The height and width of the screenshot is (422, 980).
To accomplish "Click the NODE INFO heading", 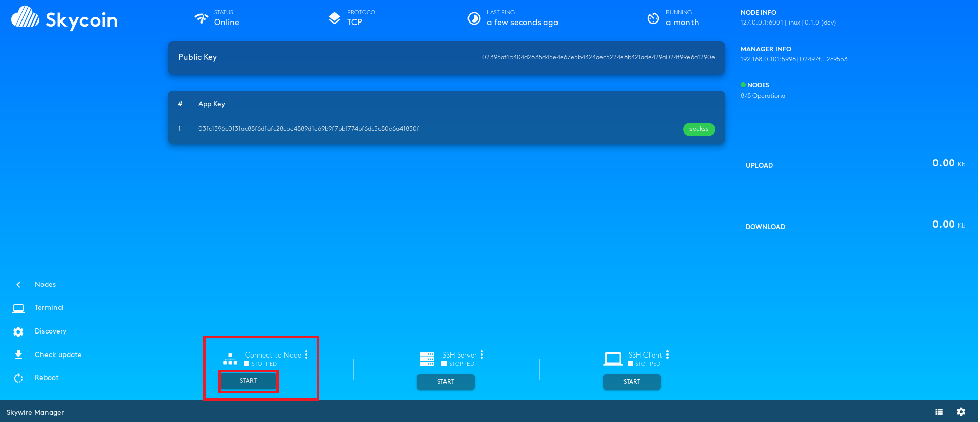I will (759, 13).
